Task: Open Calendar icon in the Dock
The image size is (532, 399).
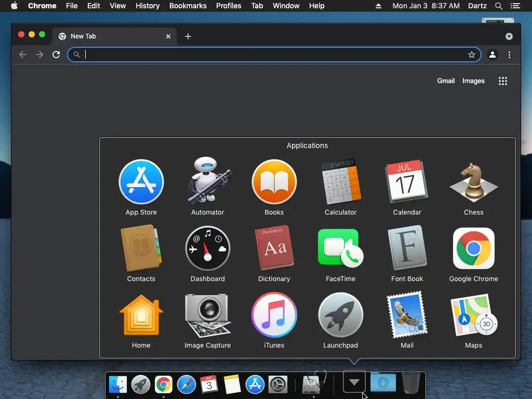Action: point(209,384)
